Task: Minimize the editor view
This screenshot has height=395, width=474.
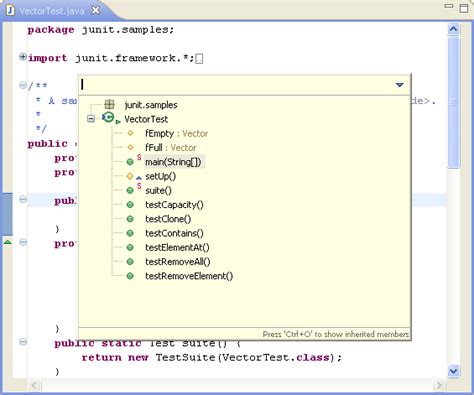Action: click(449, 6)
